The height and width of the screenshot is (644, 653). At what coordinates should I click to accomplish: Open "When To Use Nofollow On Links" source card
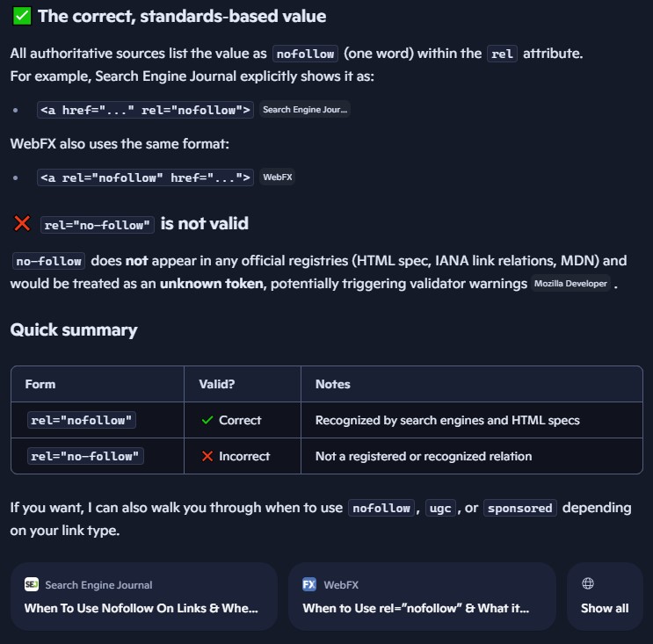click(x=144, y=597)
